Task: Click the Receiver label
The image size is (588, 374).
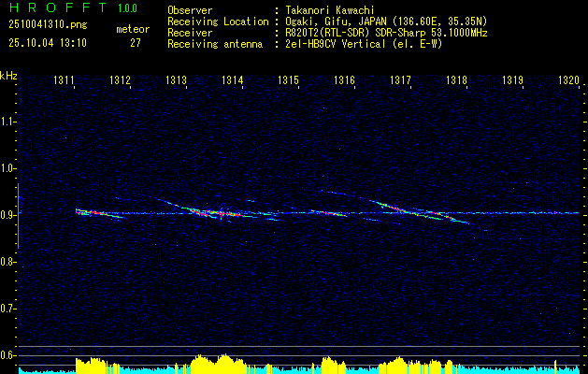Action: (190, 33)
